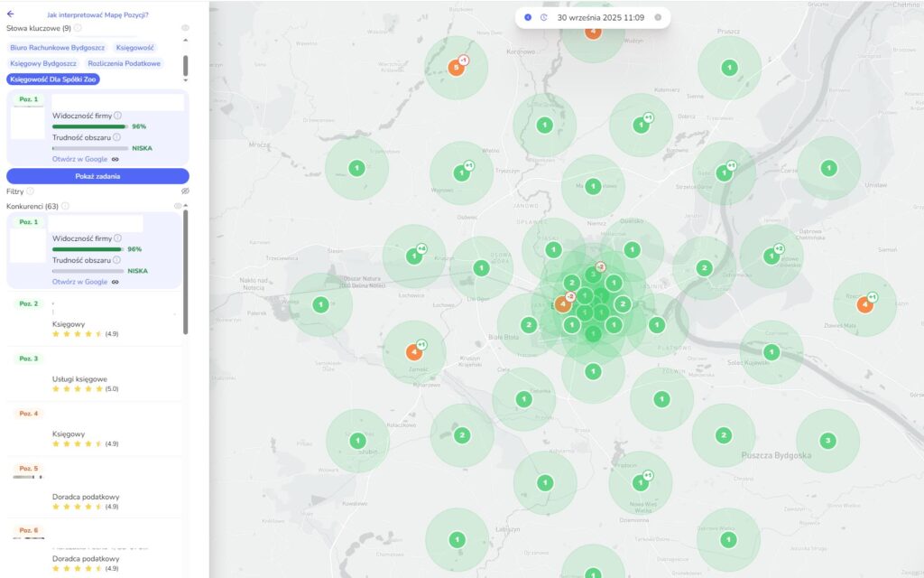Expand the keyword list with the down arrow
The image size is (924, 578).
coord(184,80)
